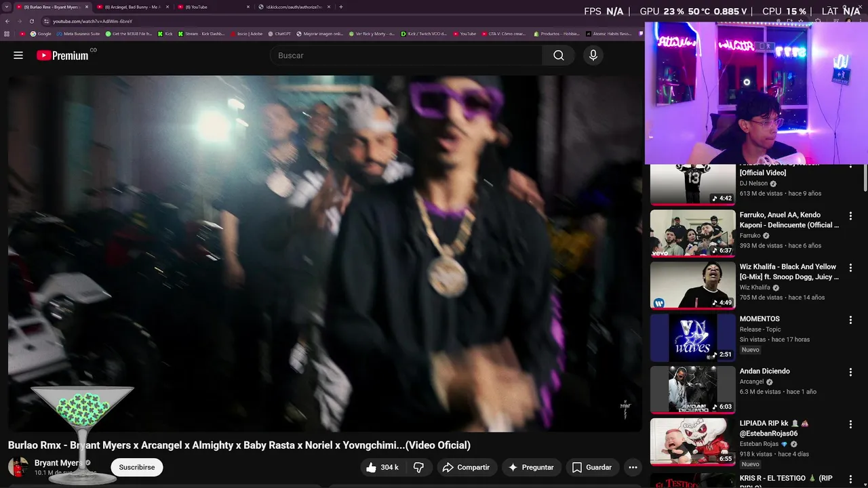Screen dimensions: 868x488
Task: Subscribe with the Suscribirse button
Action: 137,467
